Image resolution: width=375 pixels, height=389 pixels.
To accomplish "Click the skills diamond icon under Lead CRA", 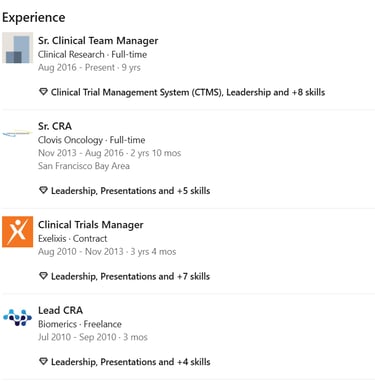I will (43, 361).
